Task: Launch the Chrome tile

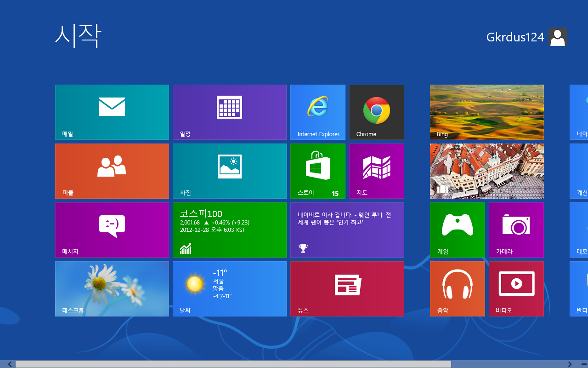Action: click(x=377, y=112)
